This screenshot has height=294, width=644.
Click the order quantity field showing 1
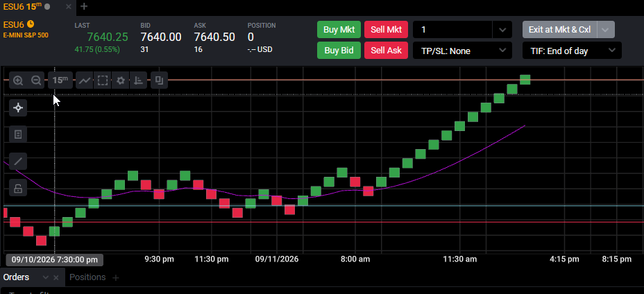[x=452, y=30]
